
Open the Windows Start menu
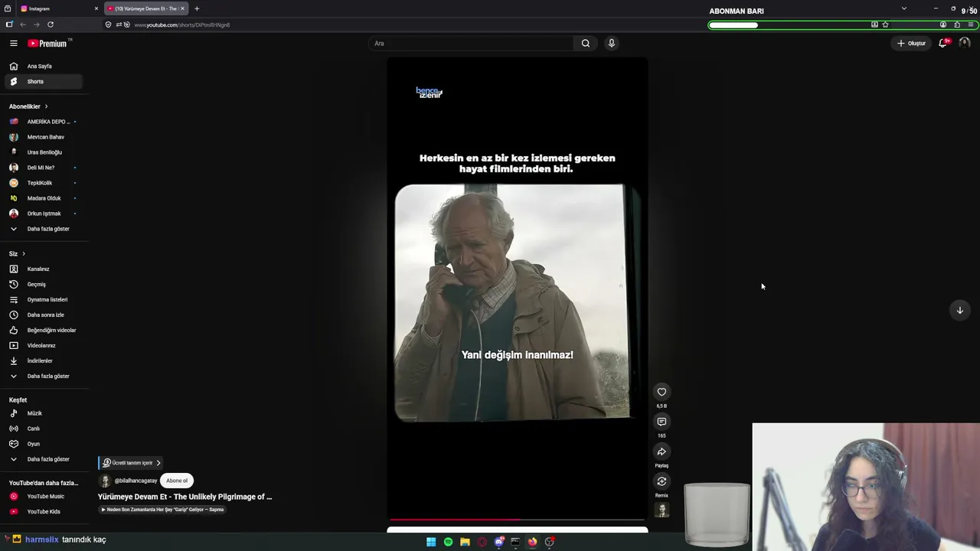pyautogui.click(x=431, y=542)
